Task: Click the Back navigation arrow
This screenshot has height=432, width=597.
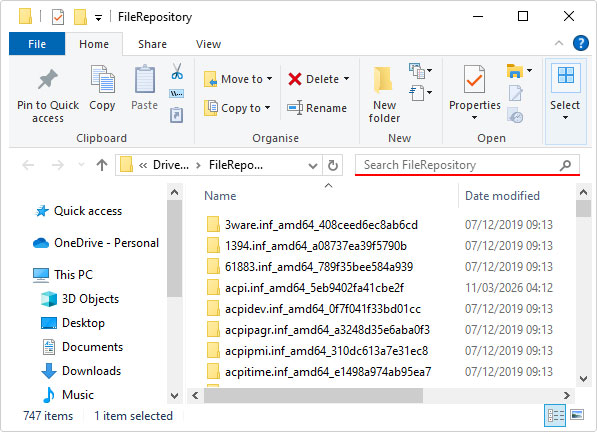Action: tap(28, 165)
